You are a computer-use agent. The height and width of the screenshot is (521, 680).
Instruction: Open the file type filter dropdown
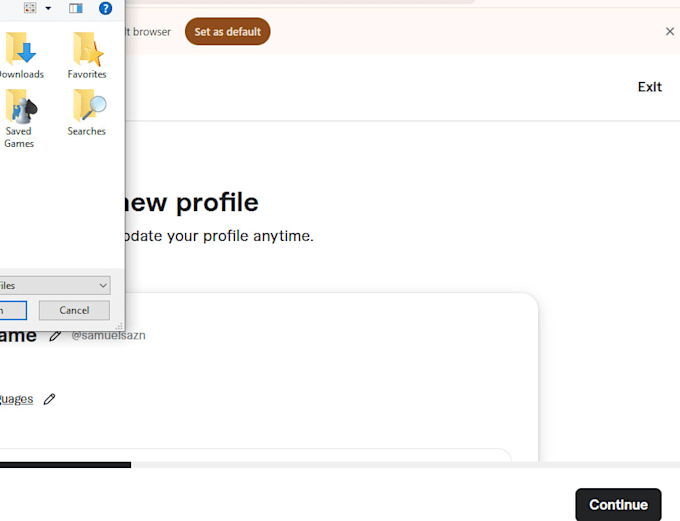tap(55, 285)
